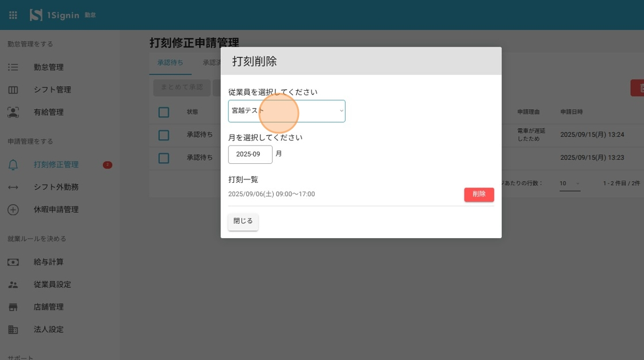Click the red trash button at right edge
Image resolution: width=644 pixels, height=360 pixels.
[x=638, y=88]
